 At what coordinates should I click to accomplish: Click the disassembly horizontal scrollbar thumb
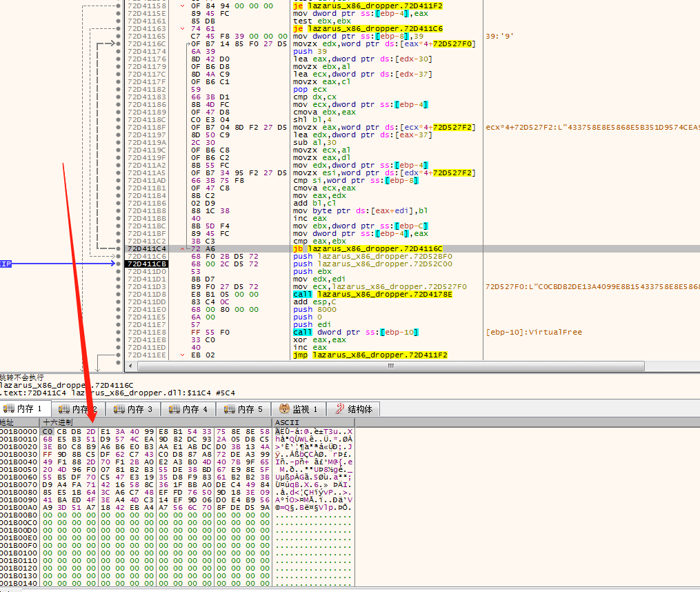click(x=390, y=366)
